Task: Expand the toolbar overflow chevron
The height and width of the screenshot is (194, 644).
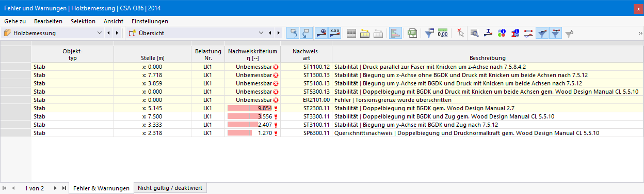Action: pyautogui.click(x=640, y=33)
